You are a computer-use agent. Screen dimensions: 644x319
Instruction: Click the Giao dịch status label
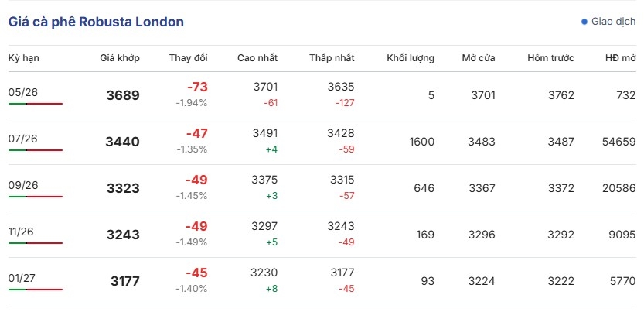(x=613, y=22)
